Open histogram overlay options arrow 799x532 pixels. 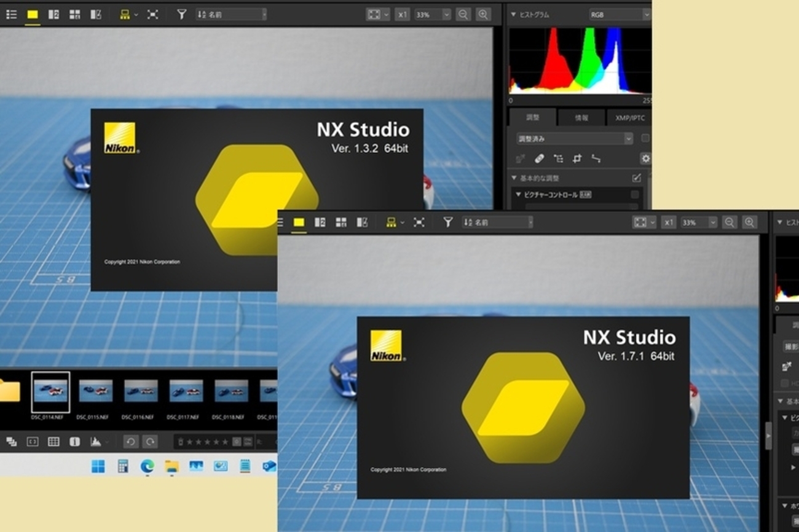(x=107, y=442)
